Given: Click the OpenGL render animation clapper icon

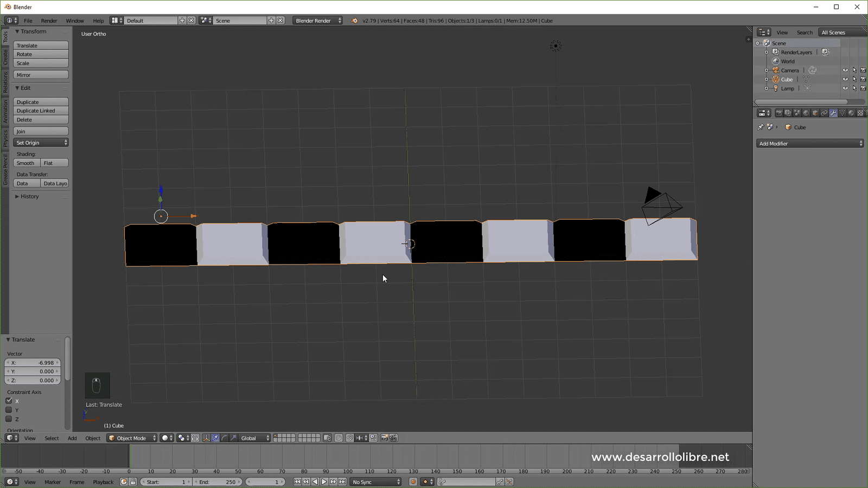Looking at the screenshot, I should tap(393, 438).
